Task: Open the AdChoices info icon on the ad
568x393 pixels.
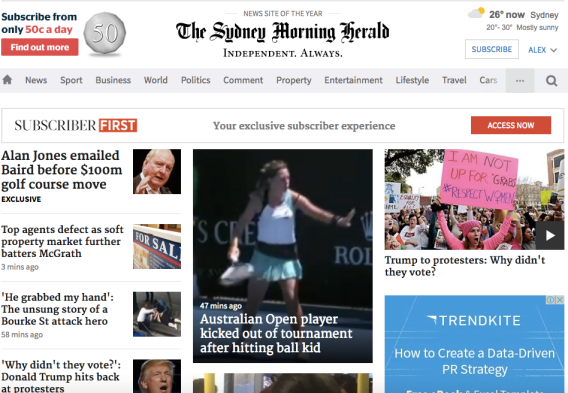Action: [551, 300]
